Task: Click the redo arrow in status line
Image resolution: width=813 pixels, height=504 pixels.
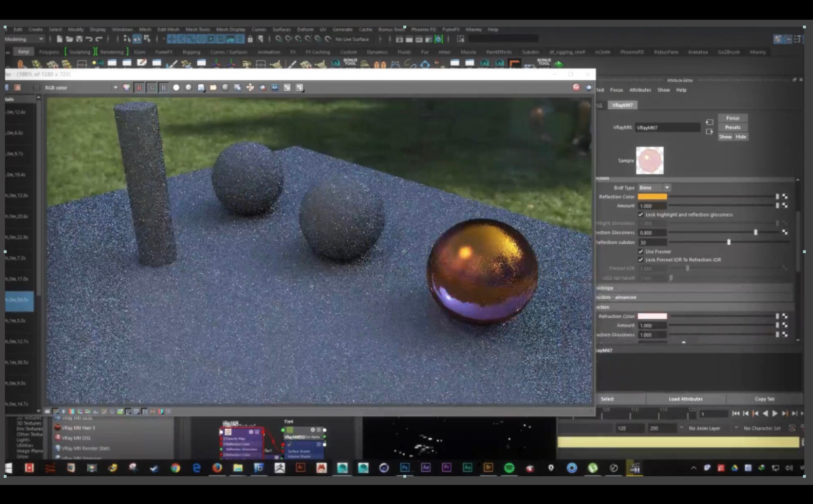Action: tap(99, 39)
